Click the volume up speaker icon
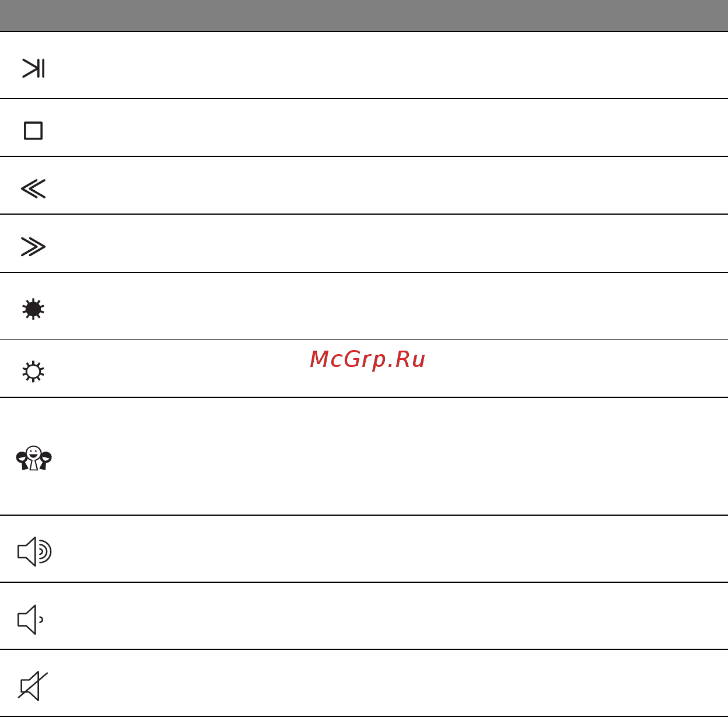The width and height of the screenshot is (728, 717). point(34,551)
